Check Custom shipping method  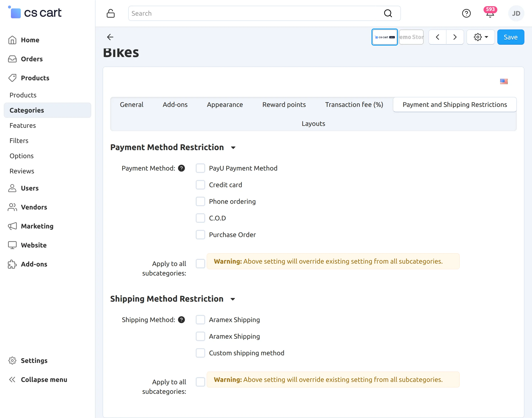[200, 353]
